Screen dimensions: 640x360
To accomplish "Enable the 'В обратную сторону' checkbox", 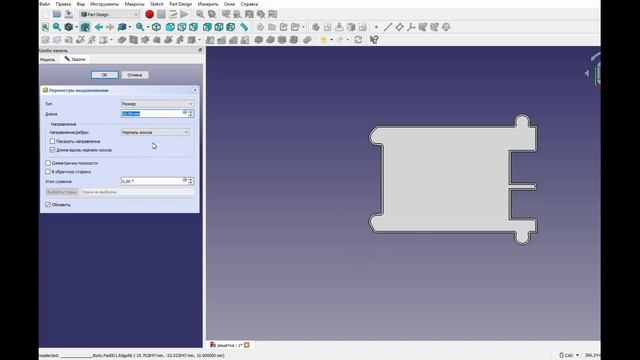I will 48,172.
